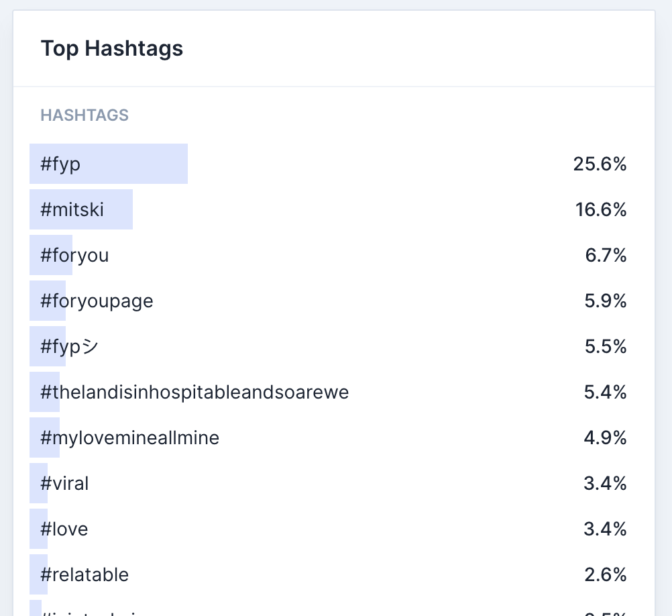This screenshot has width=672, height=616.
Task: Select the #mylovemineallmine hashtag
Action: pyautogui.click(x=130, y=438)
